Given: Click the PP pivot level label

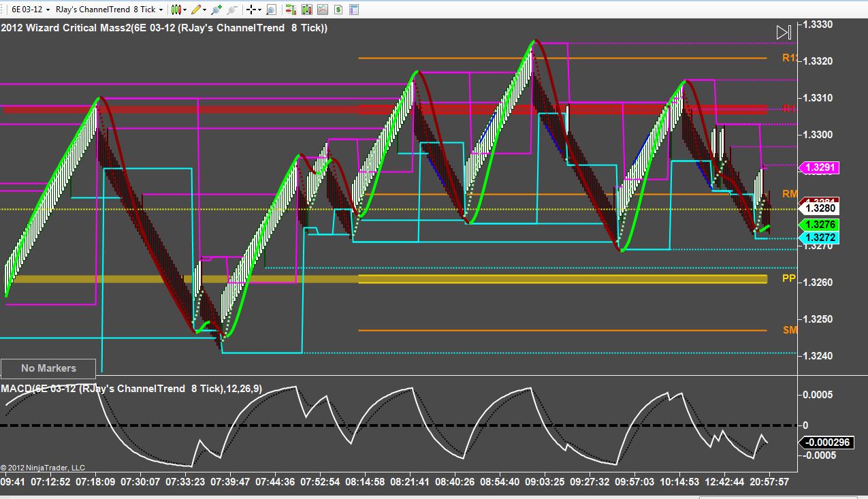Looking at the screenshot, I should tap(789, 278).
